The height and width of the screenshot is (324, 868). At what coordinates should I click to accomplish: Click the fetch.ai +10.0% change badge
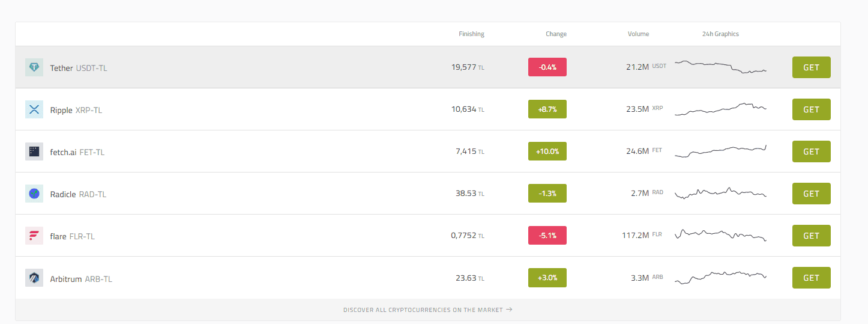(x=547, y=151)
